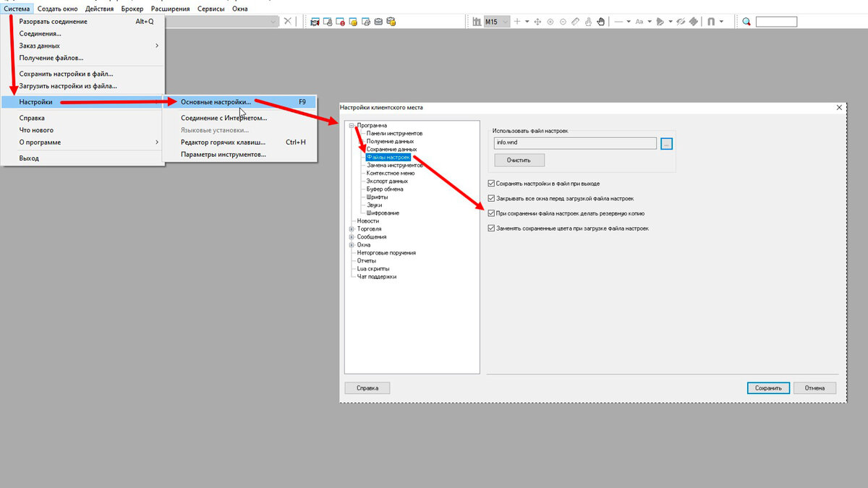Open the Создать окно menu

tap(57, 9)
